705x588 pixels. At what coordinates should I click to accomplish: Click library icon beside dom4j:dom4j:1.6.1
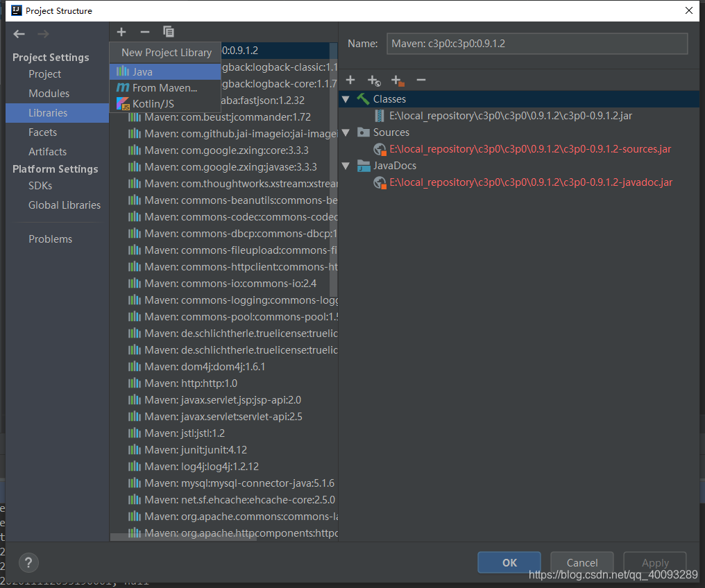click(135, 367)
